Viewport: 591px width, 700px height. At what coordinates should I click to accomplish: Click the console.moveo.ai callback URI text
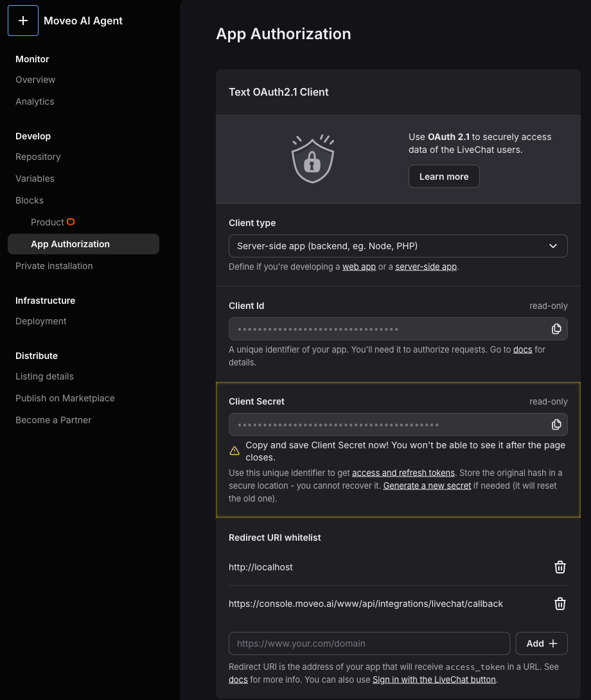366,604
